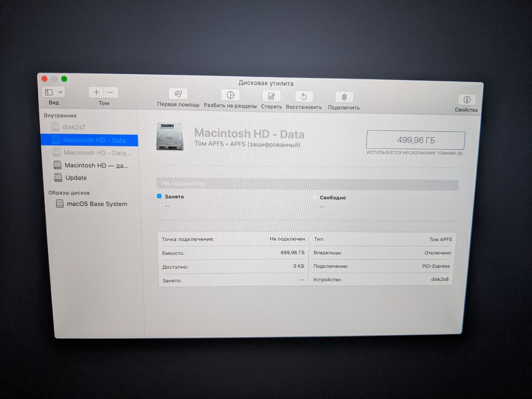Expand the View dropdown chevron
The image size is (532, 399).
(x=60, y=92)
